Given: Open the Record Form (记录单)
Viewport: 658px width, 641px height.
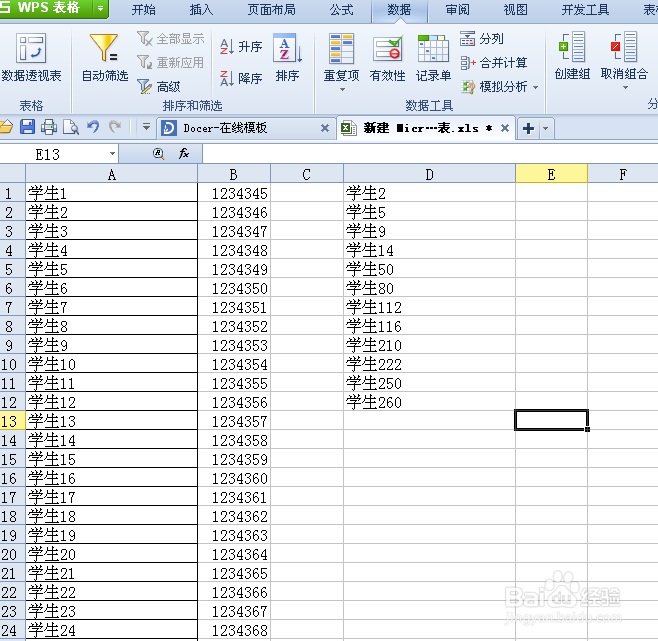Looking at the screenshot, I should (x=433, y=57).
